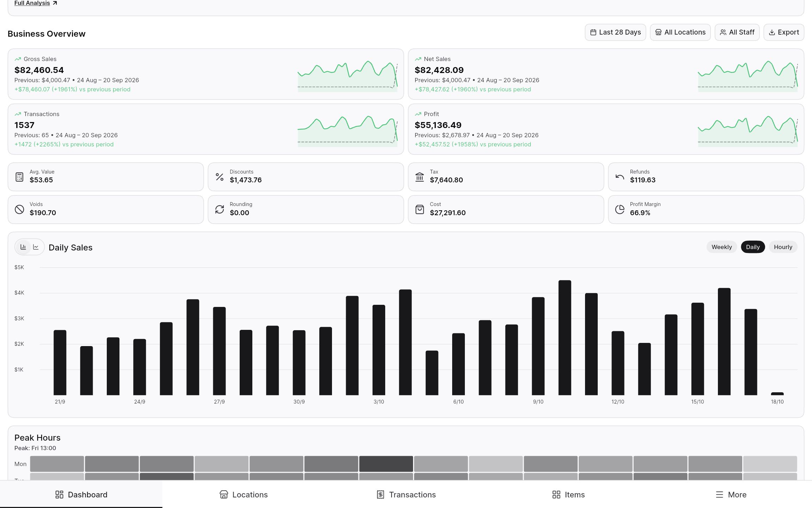Click the store icon in All Locations
812x508 pixels.
pos(658,32)
